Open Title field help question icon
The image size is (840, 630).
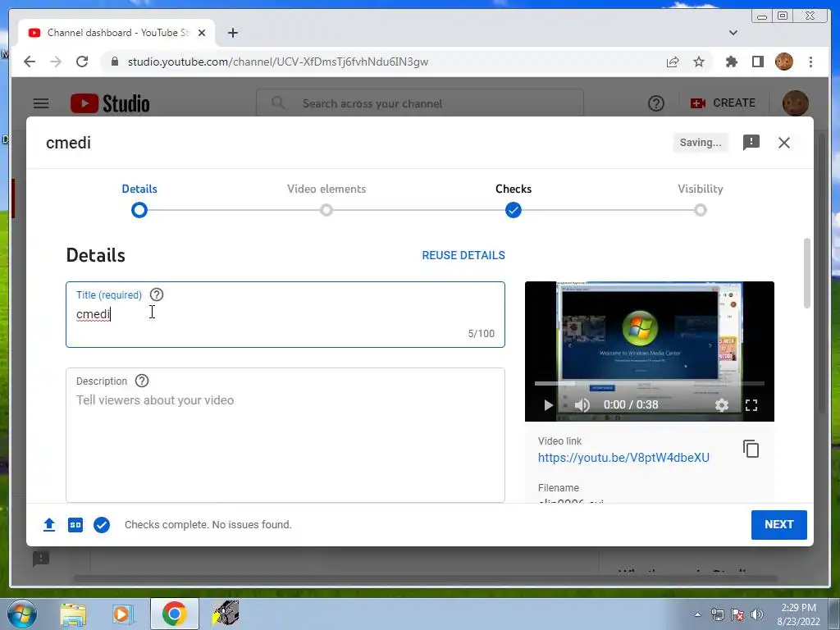tap(157, 294)
